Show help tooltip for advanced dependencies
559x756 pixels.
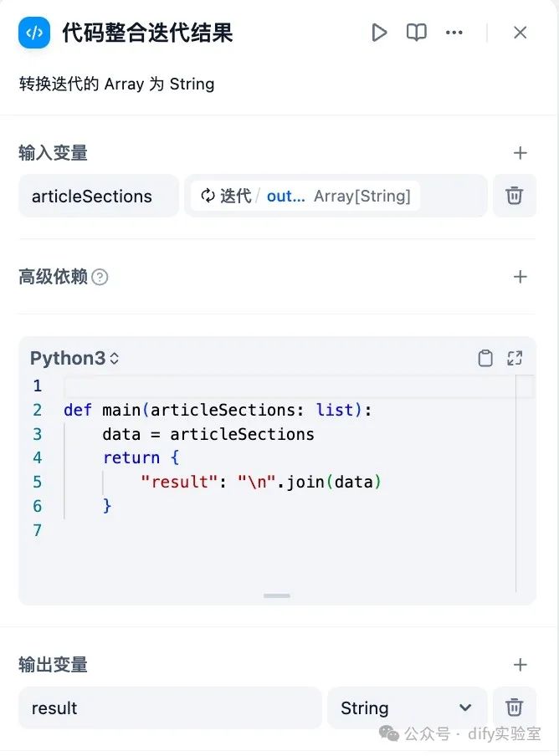pyautogui.click(x=100, y=277)
